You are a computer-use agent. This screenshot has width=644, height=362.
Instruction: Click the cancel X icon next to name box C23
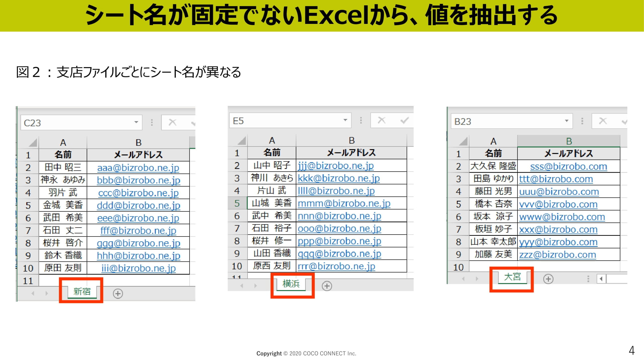173,122
